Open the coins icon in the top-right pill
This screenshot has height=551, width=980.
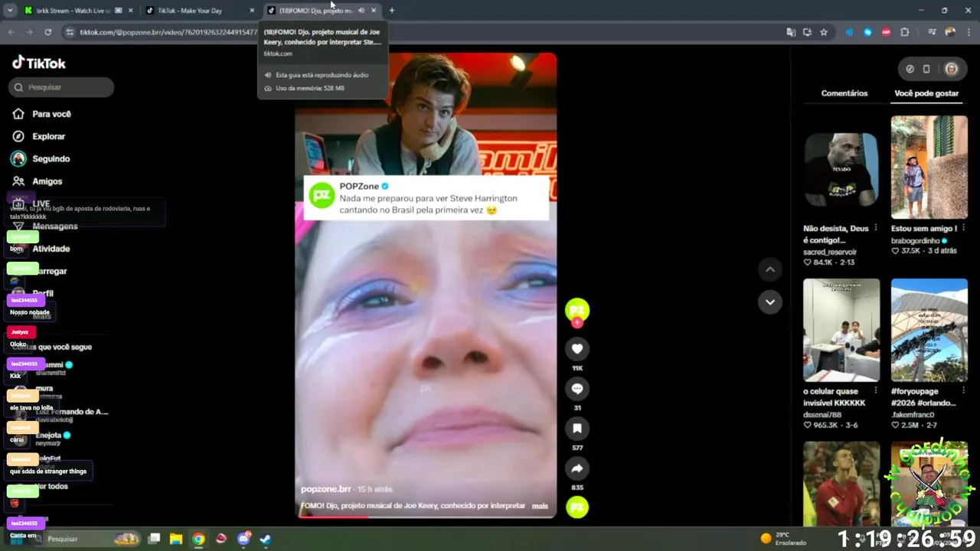[910, 69]
